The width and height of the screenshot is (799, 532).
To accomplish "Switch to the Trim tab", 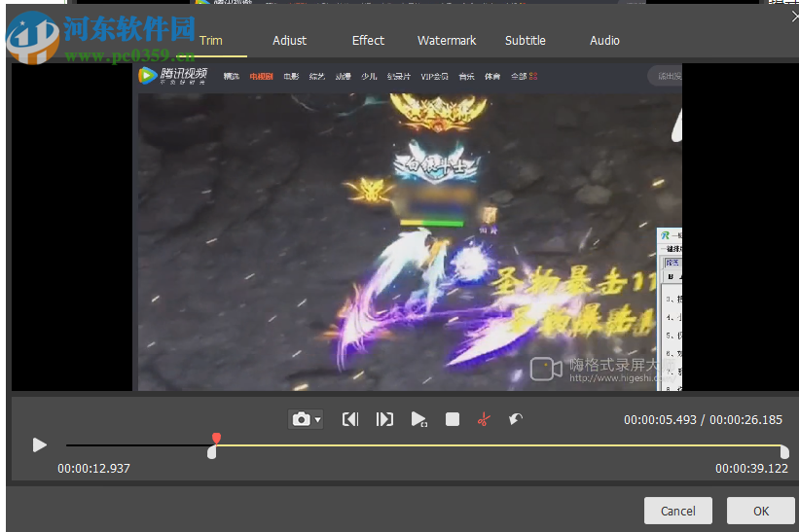I will click(x=210, y=41).
